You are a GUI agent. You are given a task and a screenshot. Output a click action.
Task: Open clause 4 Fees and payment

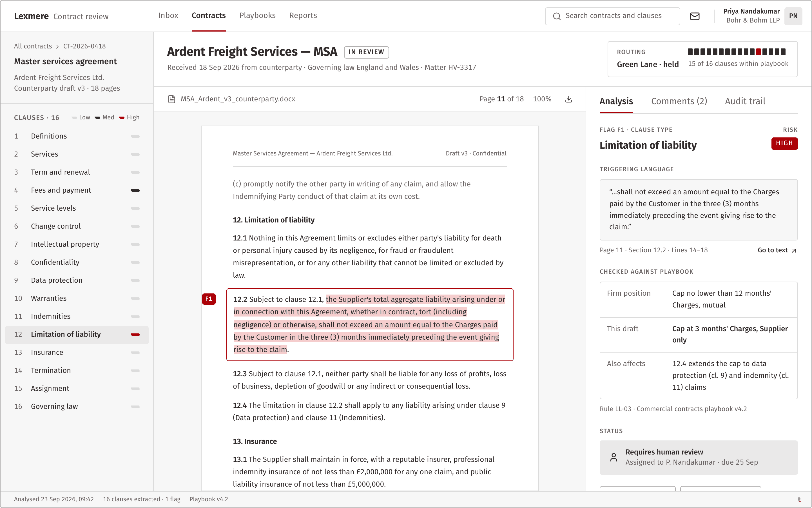(x=77, y=190)
